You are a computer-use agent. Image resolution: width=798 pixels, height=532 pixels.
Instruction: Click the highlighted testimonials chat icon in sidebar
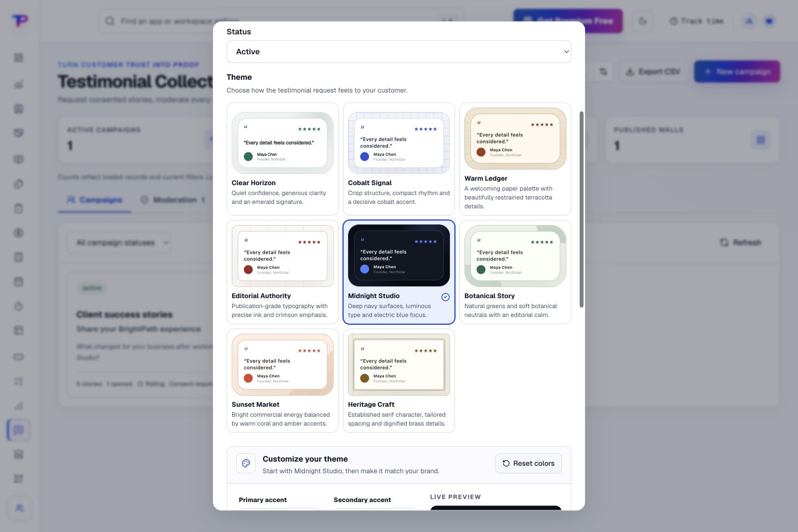pos(19,429)
